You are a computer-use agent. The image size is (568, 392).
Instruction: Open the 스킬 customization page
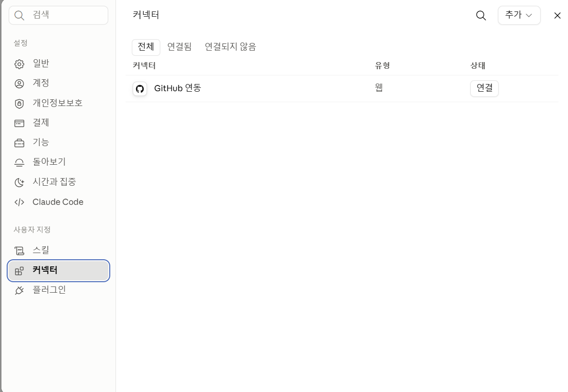[58, 250]
